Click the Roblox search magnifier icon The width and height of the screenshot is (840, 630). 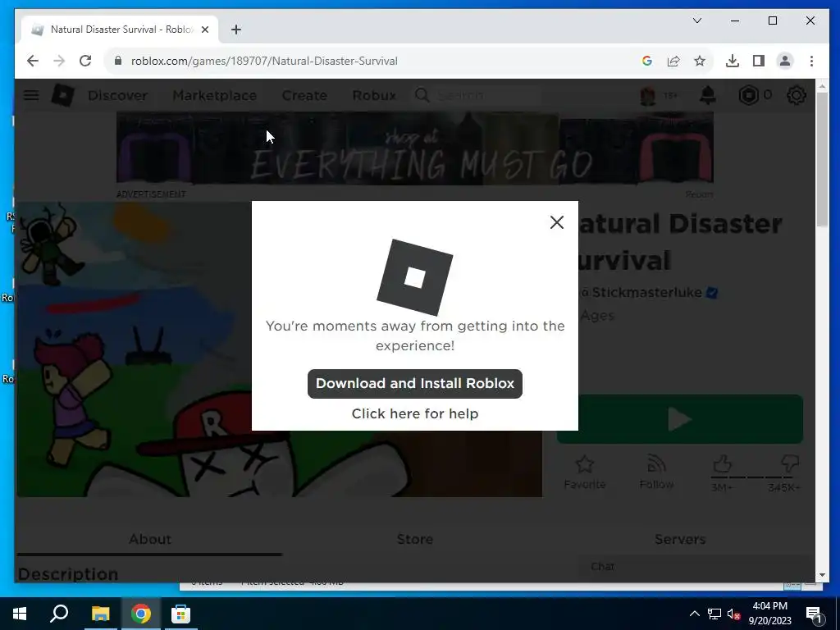pyautogui.click(x=422, y=95)
